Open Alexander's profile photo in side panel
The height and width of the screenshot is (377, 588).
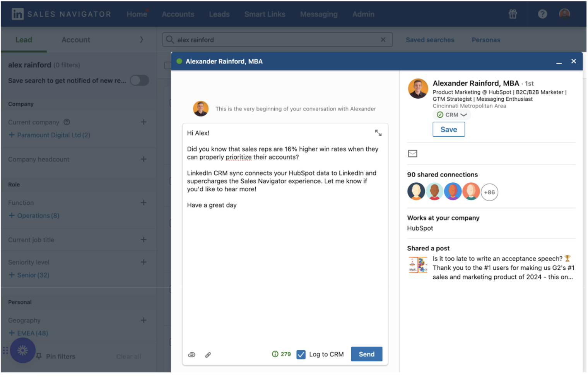click(x=418, y=89)
